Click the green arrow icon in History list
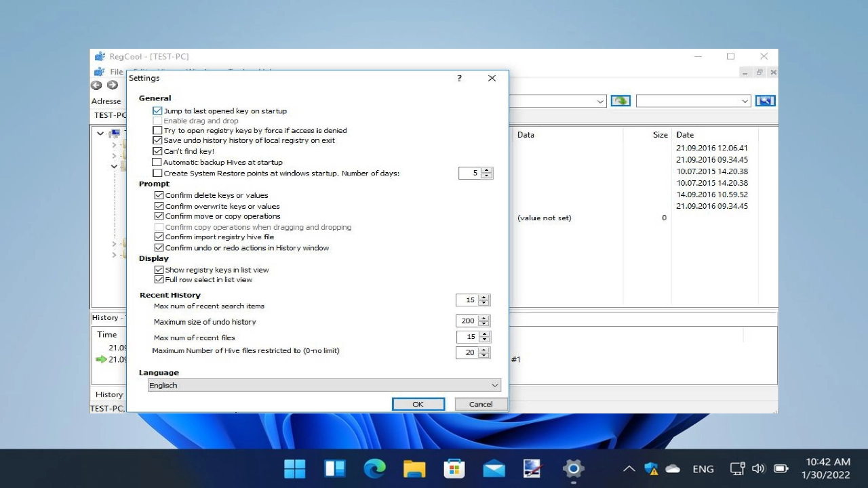 tap(102, 359)
